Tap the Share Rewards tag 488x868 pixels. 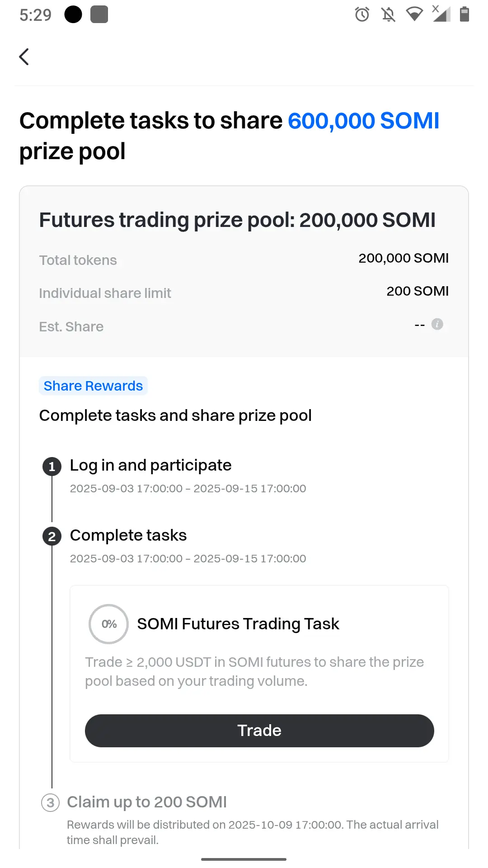[x=93, y=386]
